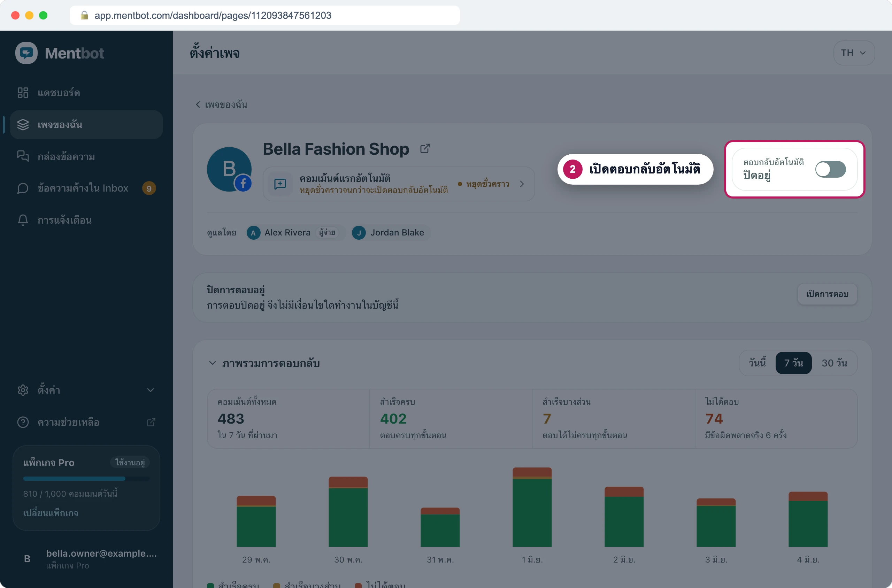Click the Mentbot logo icon
Image resolution: width=892 pixels, height=588 pixels.
(x=26, y=53)
